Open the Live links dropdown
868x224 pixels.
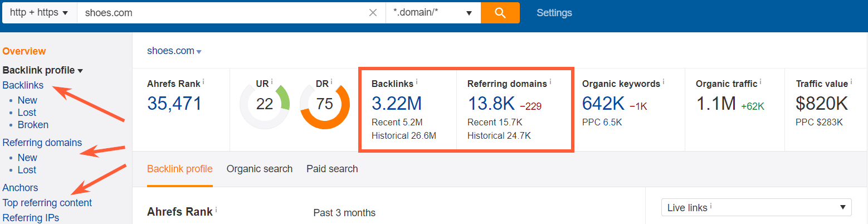click(756, 207)
